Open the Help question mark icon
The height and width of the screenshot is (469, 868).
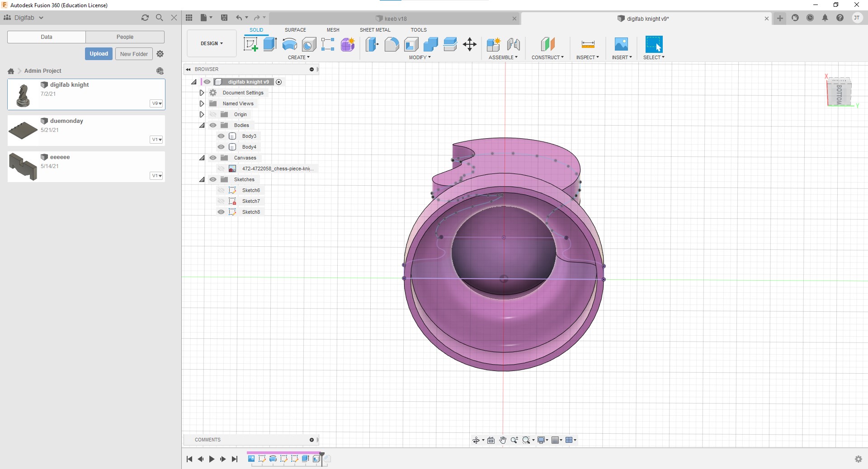840,18
